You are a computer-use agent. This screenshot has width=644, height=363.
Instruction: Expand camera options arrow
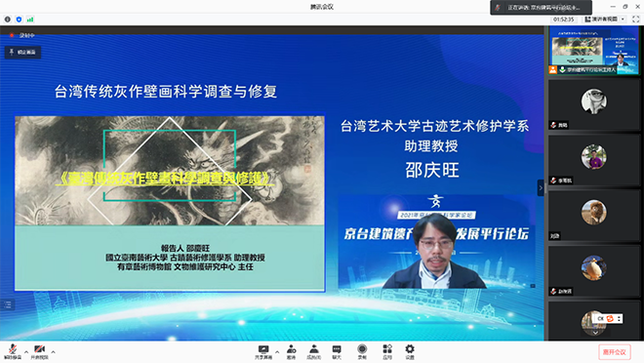click(53, 352)
